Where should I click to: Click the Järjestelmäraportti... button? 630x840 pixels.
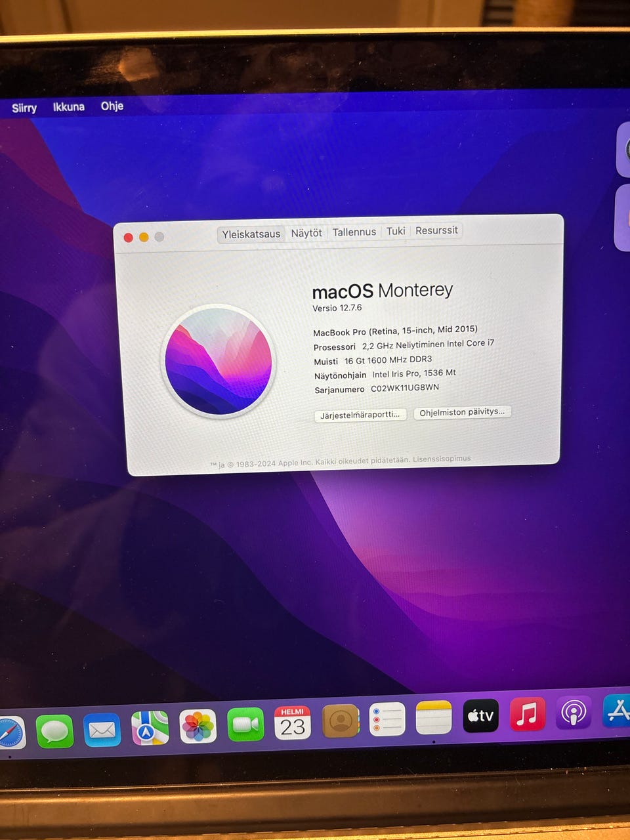[360, 415]
